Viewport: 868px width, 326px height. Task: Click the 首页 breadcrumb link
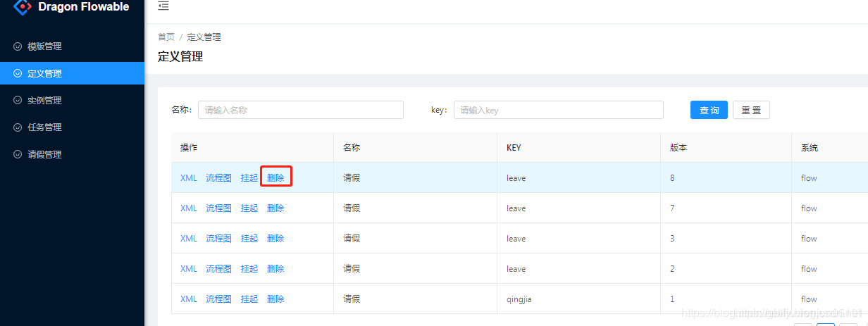[166, 37]
